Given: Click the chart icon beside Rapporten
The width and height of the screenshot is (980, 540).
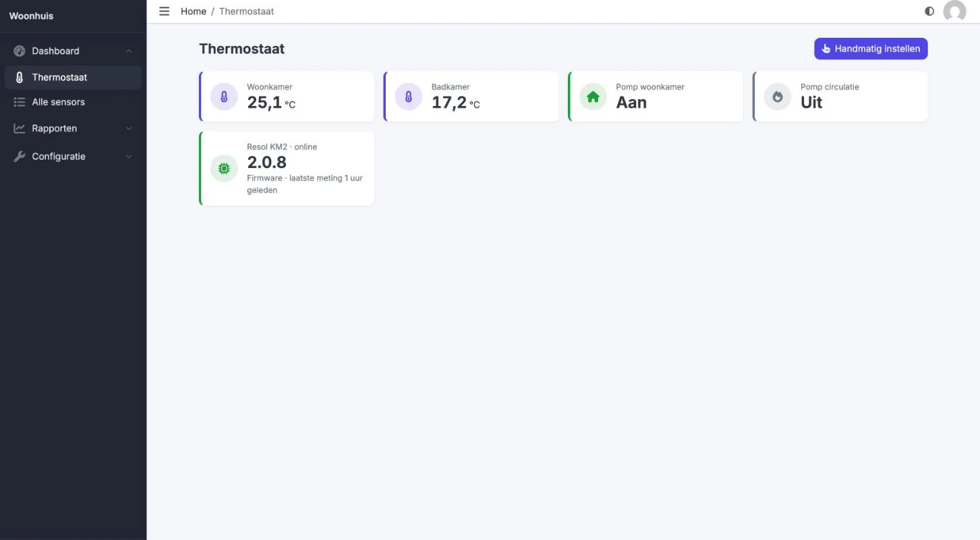Looking at the screenshot, I should [x=20, y=128].
